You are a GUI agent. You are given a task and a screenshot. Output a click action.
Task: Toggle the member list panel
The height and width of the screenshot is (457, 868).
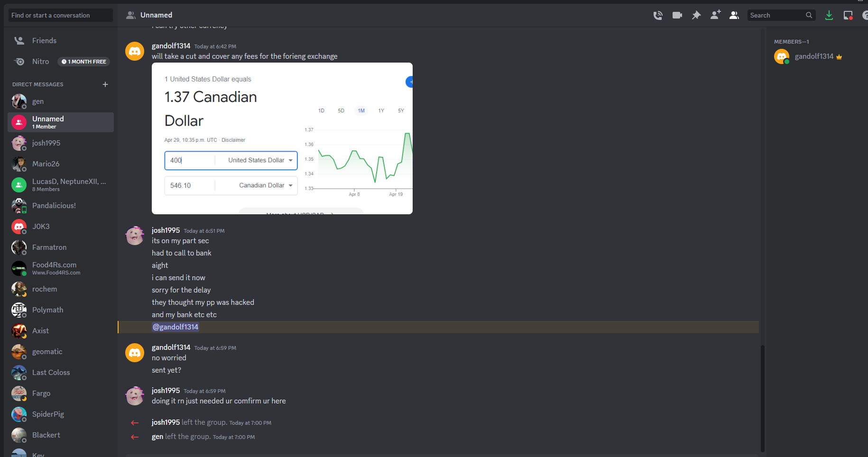(734, 15)
